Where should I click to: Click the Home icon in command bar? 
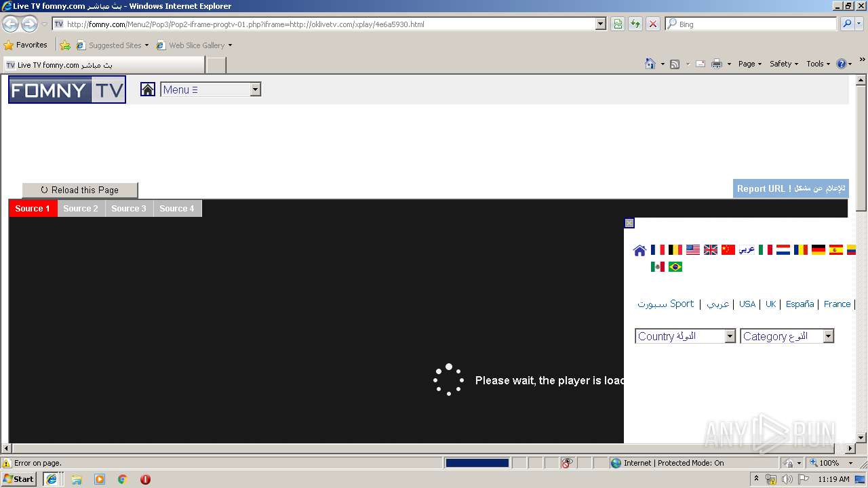pyautogui.click(x=650, y=64)
